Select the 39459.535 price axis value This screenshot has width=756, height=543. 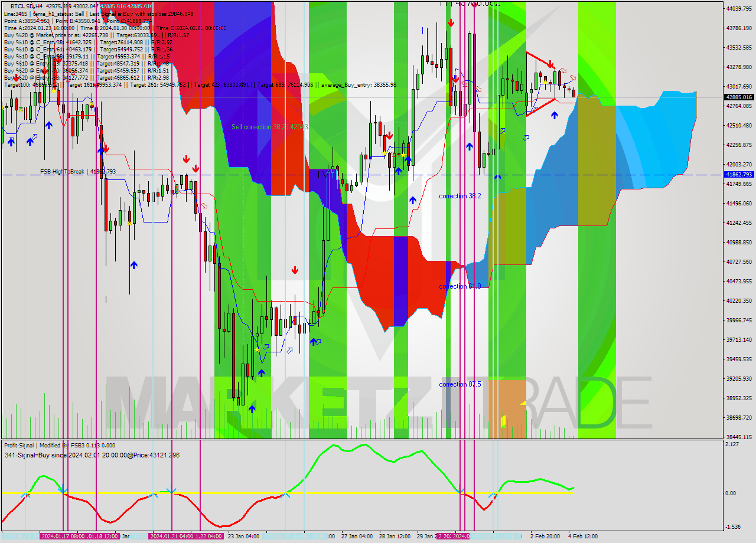[x=739, y=359]
